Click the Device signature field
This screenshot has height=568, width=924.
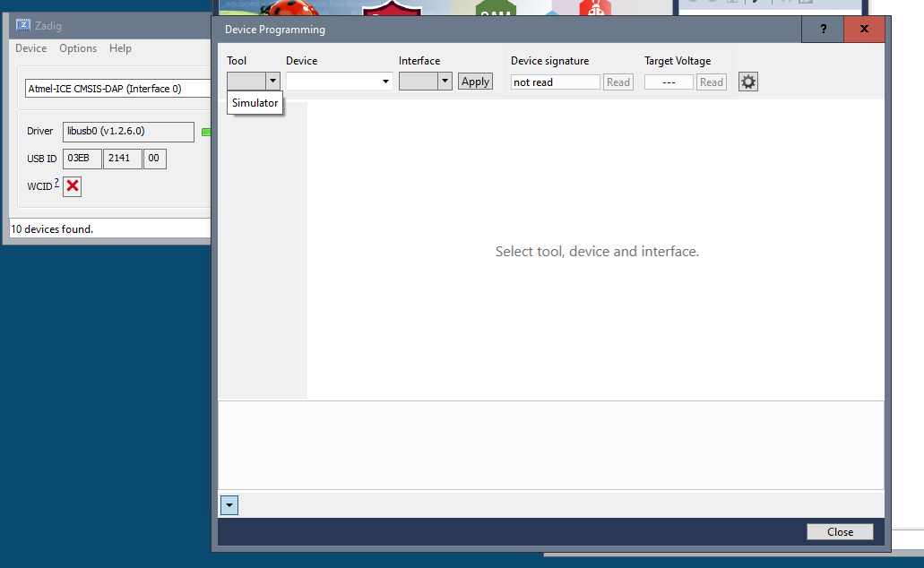point(555,82)
